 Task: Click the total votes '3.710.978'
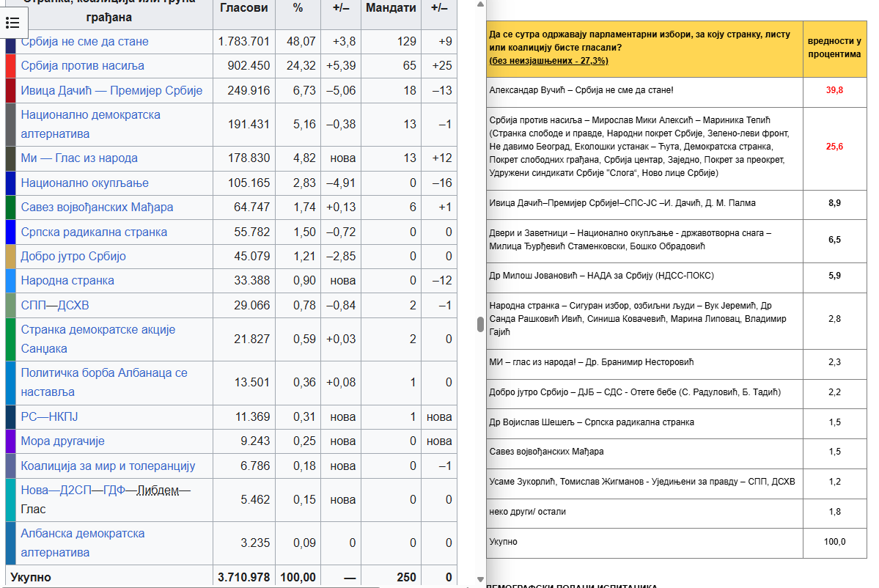(x=244, y=577)
